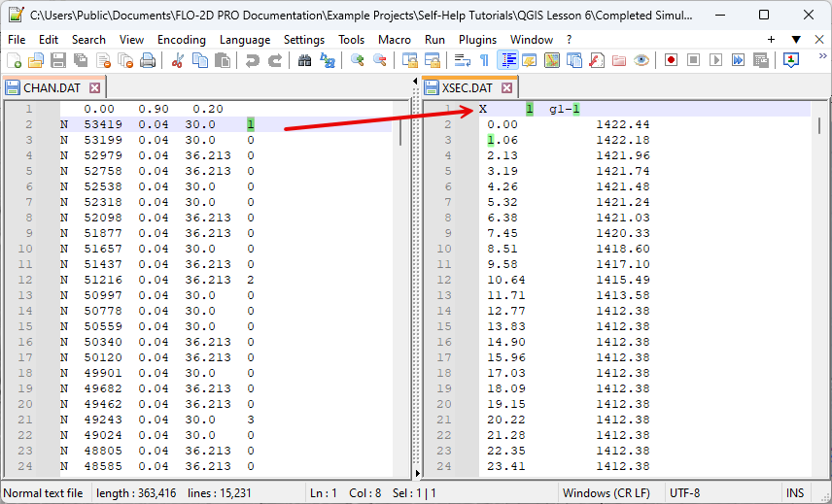Toggle the Show Indent Guide button
The height and width of the screenshot is (504, 832).
(x=507, y=60)
